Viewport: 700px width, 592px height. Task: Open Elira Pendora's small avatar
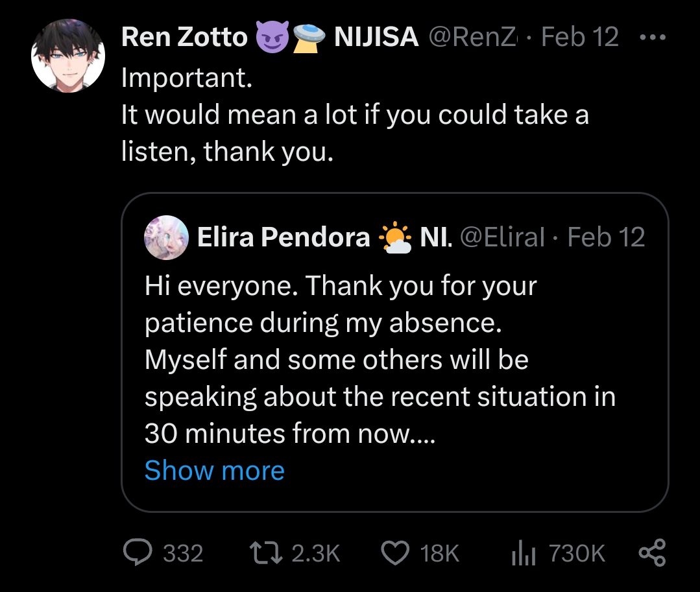tap(166, 237)
